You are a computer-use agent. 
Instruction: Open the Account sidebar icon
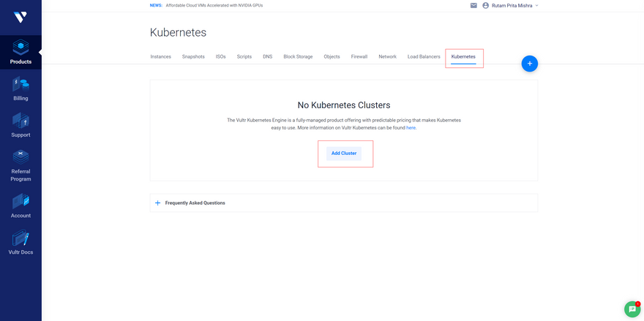coord(20,206)
